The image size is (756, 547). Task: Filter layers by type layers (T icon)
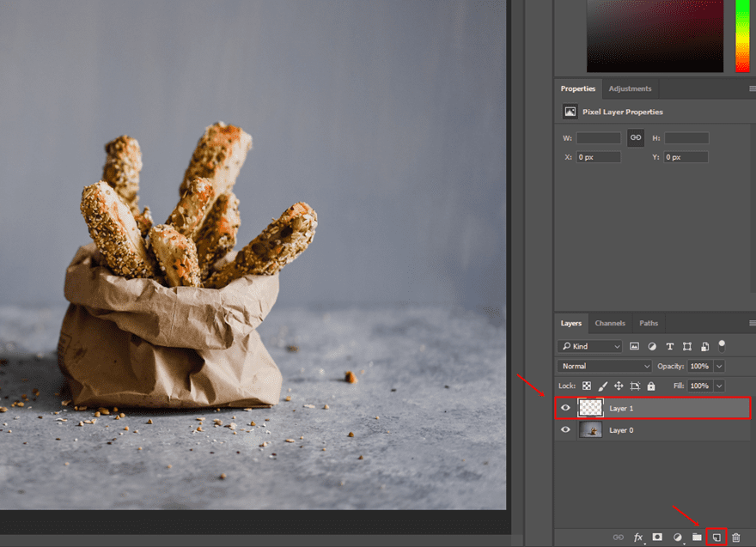pyautogui.click(x=669, y=347)
